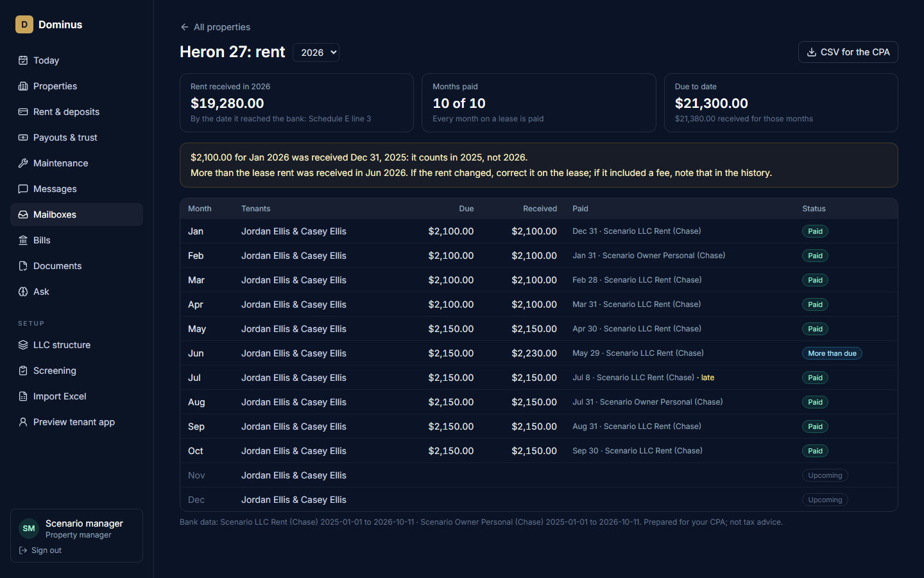Click the More than due status badge
Screen dimensions: 924x578
coord(832,353)
